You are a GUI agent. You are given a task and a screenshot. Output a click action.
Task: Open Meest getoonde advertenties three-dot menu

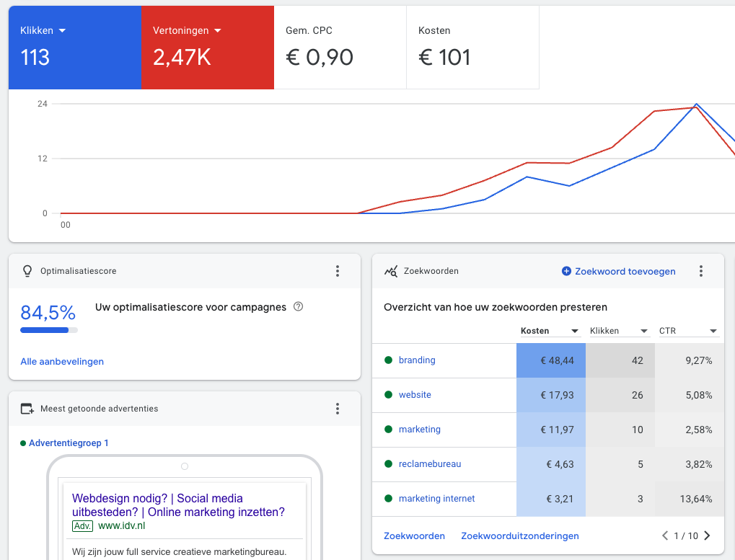click(338, 409)
